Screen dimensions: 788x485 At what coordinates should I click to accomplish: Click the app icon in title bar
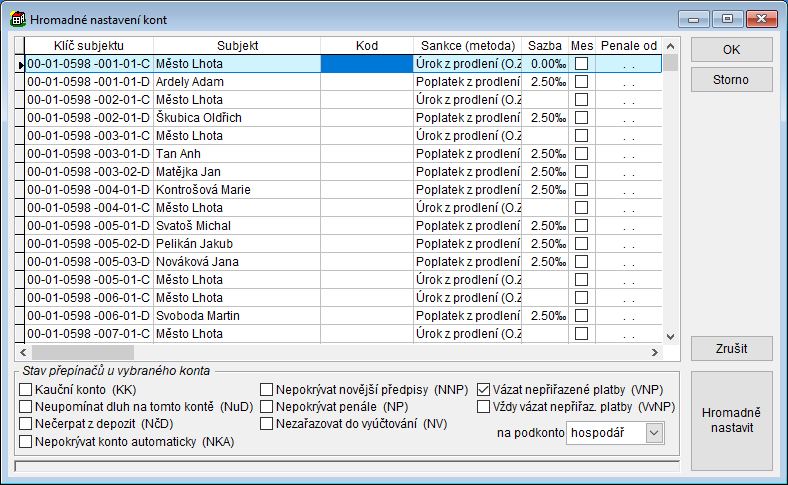(17, 18)
